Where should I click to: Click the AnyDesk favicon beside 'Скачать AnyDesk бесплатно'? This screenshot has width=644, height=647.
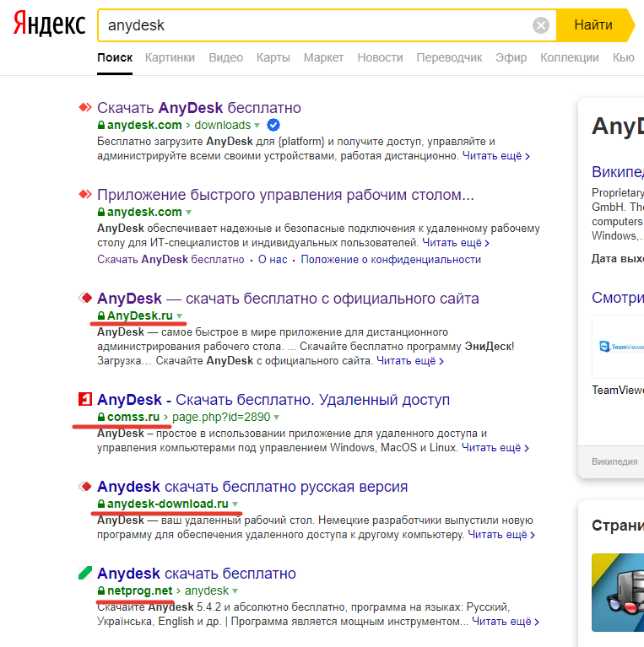tap(85, 108)
